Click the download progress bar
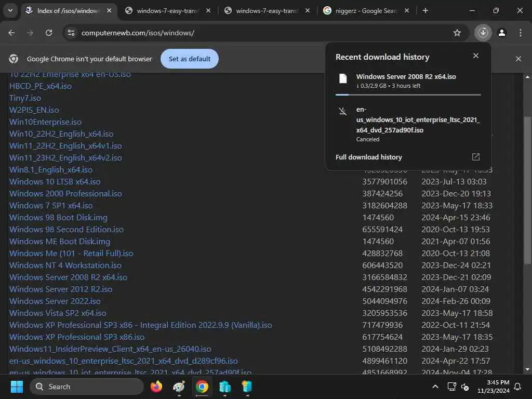This screenshot has height=399, width=532. tap(408, 95)
